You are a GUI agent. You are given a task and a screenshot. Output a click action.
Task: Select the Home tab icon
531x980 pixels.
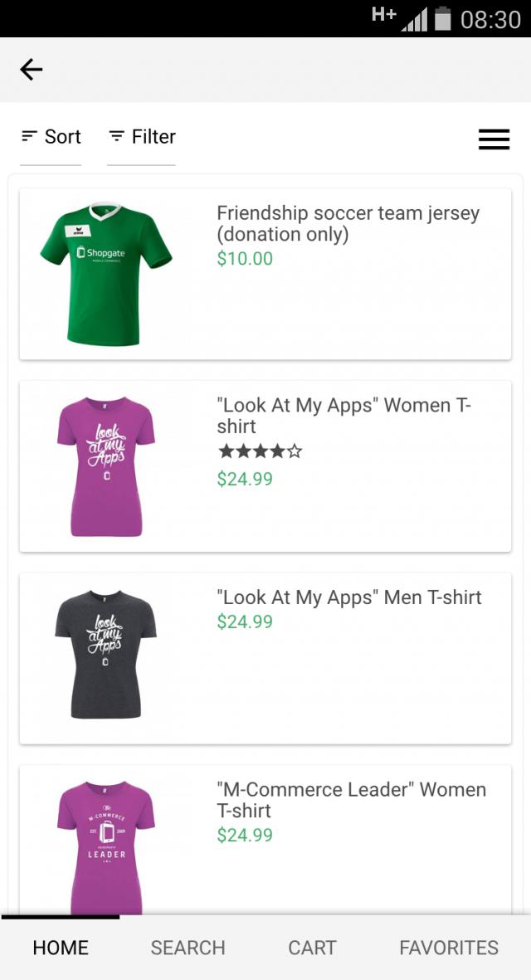click(60, 948)
